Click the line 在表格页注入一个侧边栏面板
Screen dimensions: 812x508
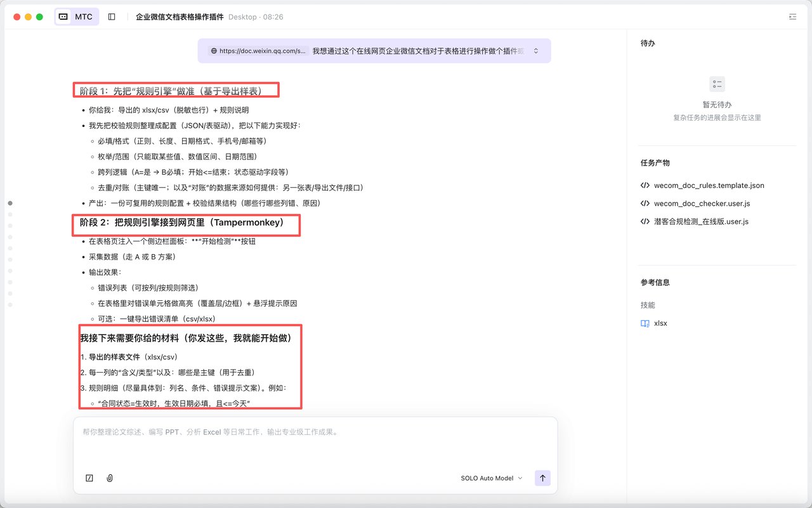tap(172, 241)
